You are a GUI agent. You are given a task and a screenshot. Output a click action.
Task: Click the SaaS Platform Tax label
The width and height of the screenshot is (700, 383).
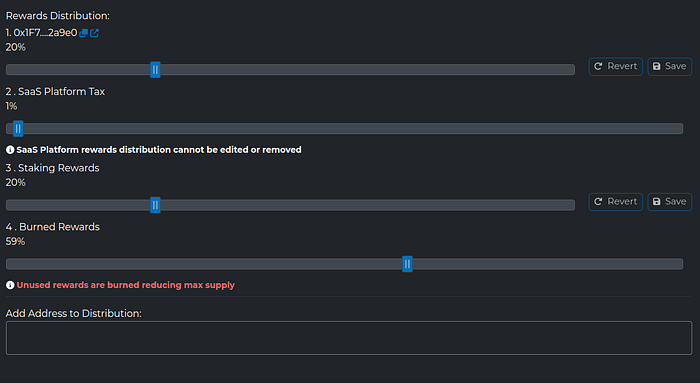(x=62, y=92)
